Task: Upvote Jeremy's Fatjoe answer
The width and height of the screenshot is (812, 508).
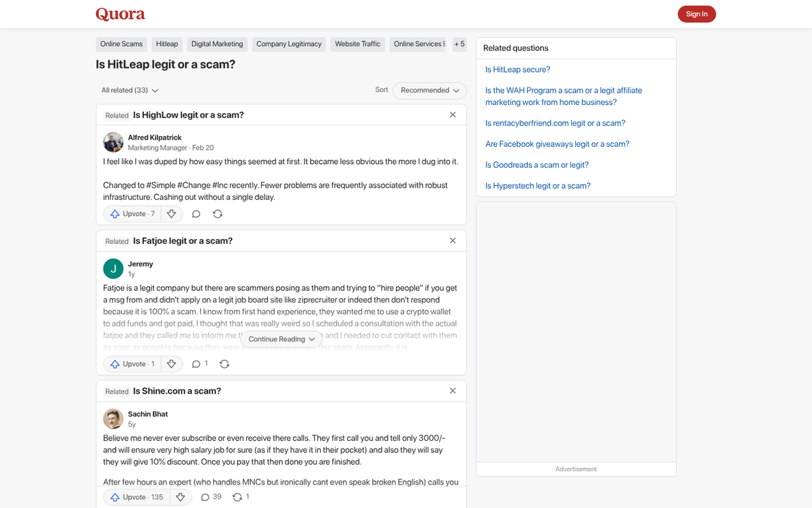Action: click(x=132, y=364)
